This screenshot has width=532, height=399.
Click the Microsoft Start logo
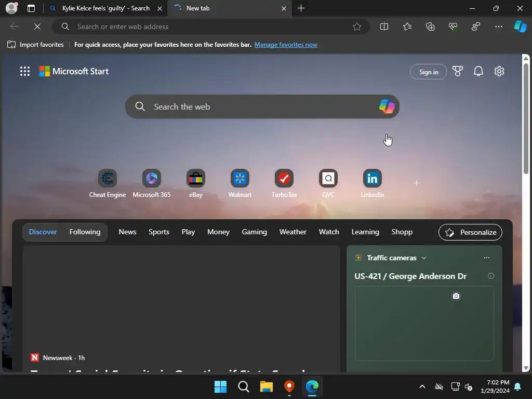pos(74,71)
